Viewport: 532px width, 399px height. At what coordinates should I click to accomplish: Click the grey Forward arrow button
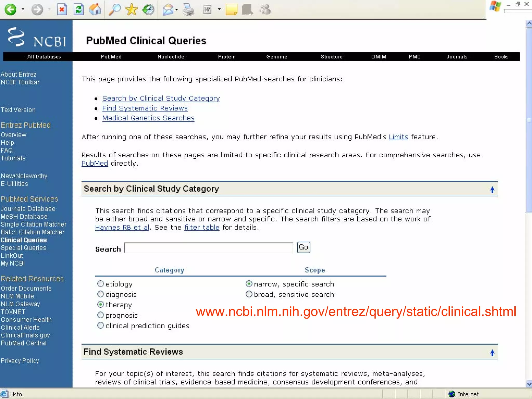[x=37, y=10]
